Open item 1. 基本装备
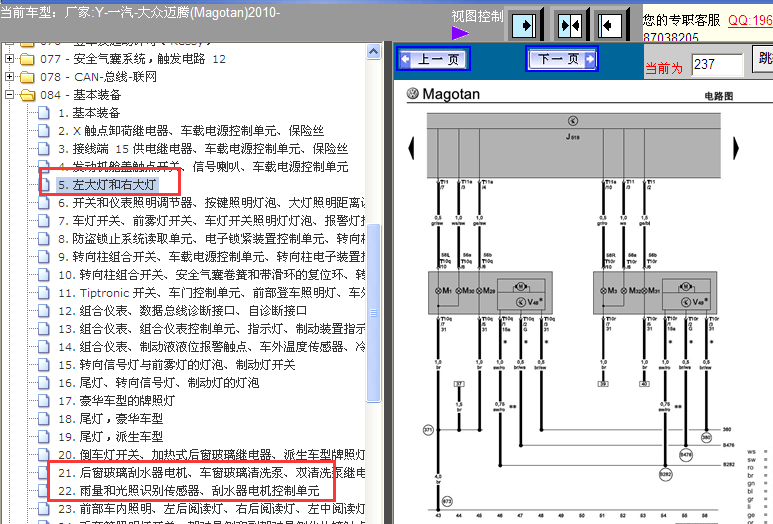 89,113
